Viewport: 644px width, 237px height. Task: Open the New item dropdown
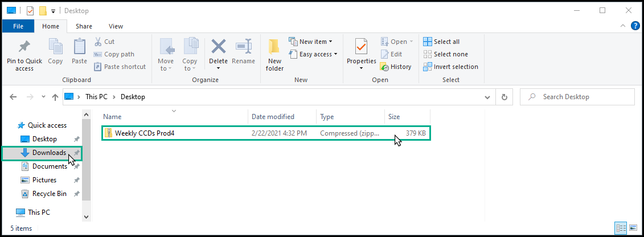coord(310,42)
